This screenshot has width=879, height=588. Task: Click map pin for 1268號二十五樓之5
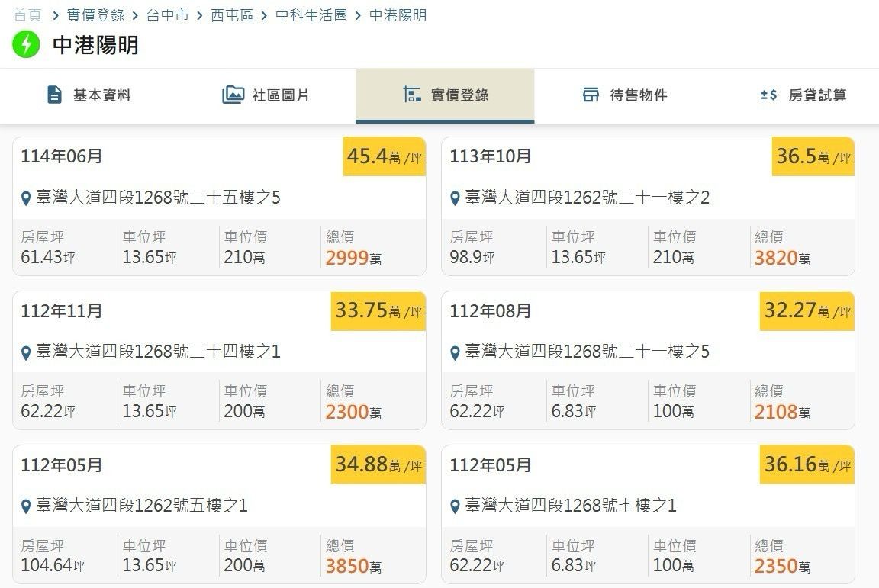26,199
